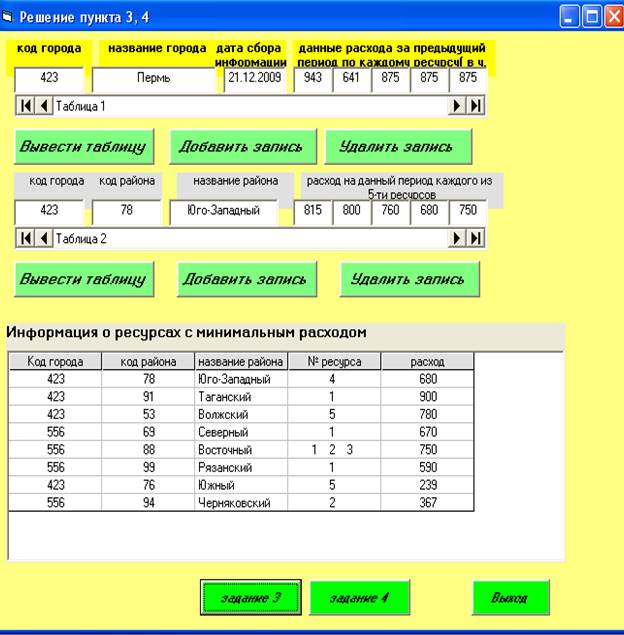The width and height of the screenshot is (624, 635).
Task: Go to next record in Таблица 2
Action: (x=458, y=238)
